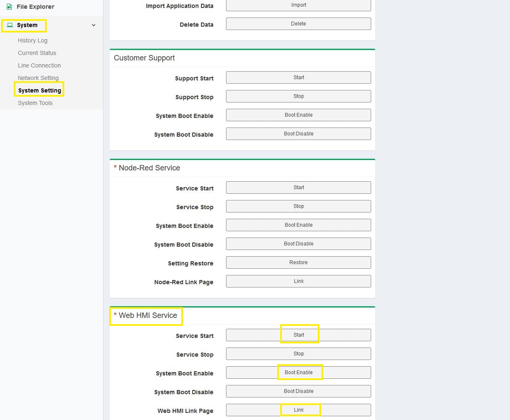510x420 pixels.
Task: Open the Node-Red Link Page
Action: (x=298, y=281)
